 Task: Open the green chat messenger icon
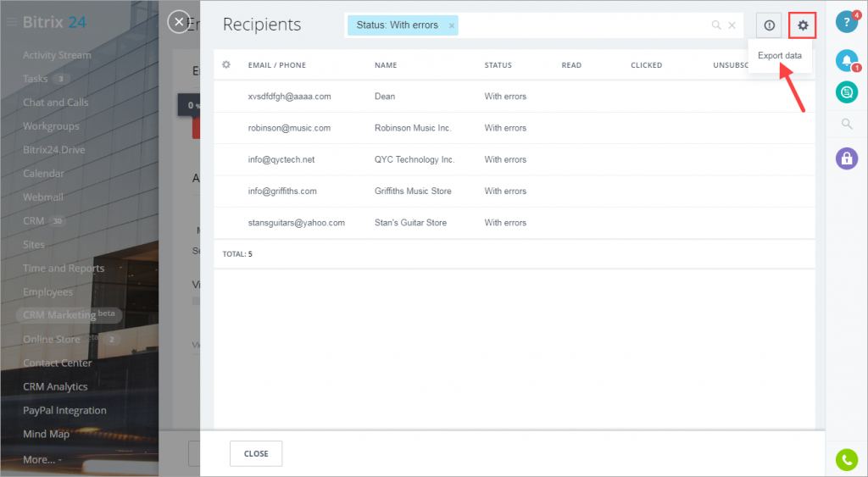pyautogui.click(x=847, y=92)
